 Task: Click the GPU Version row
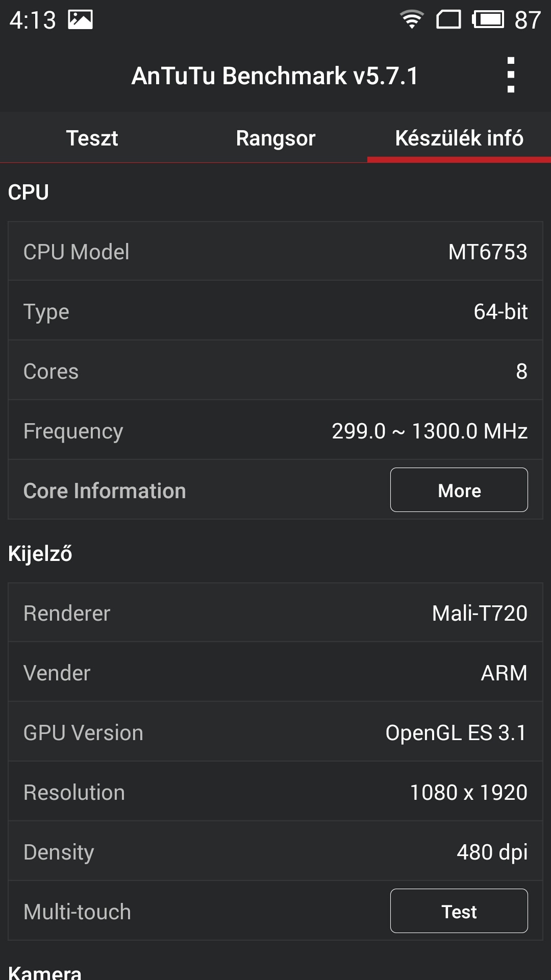[275, 732]
